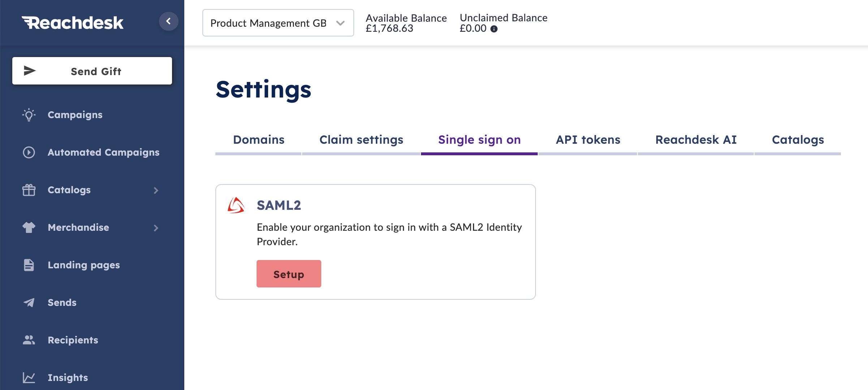Click the Sends paper plane icon
This screenshot has width=868, height=390.
29,303
